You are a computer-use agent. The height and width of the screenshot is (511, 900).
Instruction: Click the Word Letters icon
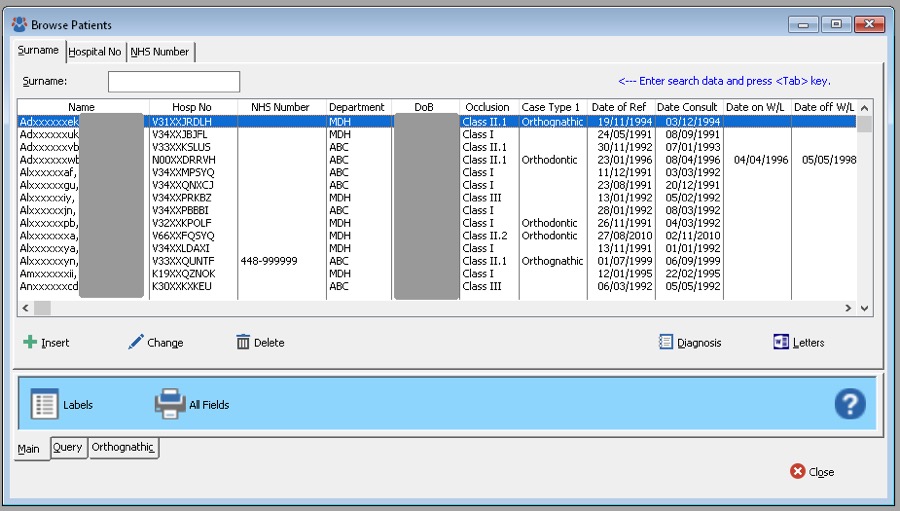(x=781, y=342)
